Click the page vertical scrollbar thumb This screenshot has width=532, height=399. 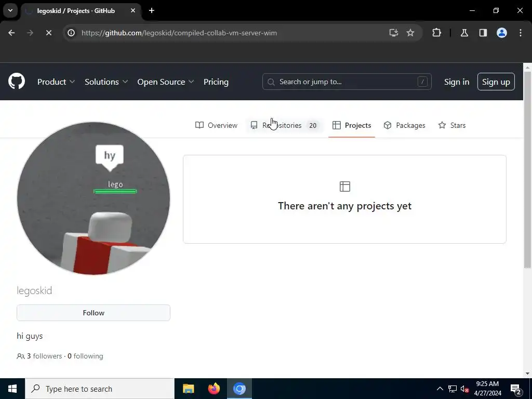[528, 170]
